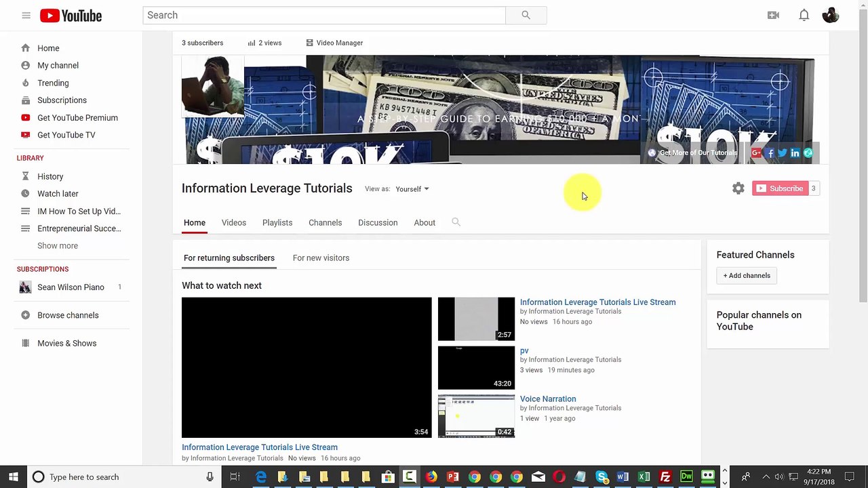Open channel settings gear icon
This screenshot has width=868, height=488.
coord(738,188)
